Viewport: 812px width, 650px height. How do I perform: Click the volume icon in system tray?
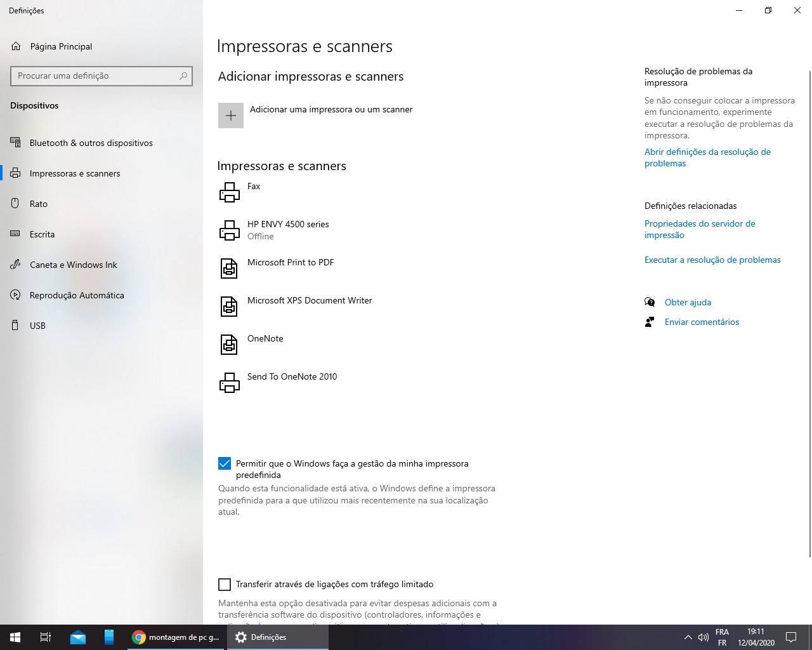[703, 637]
